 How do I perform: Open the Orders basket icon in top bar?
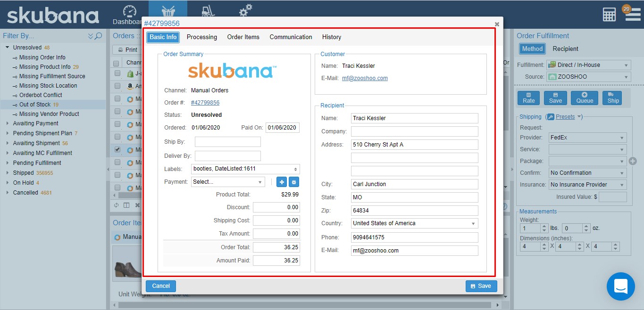168,11
